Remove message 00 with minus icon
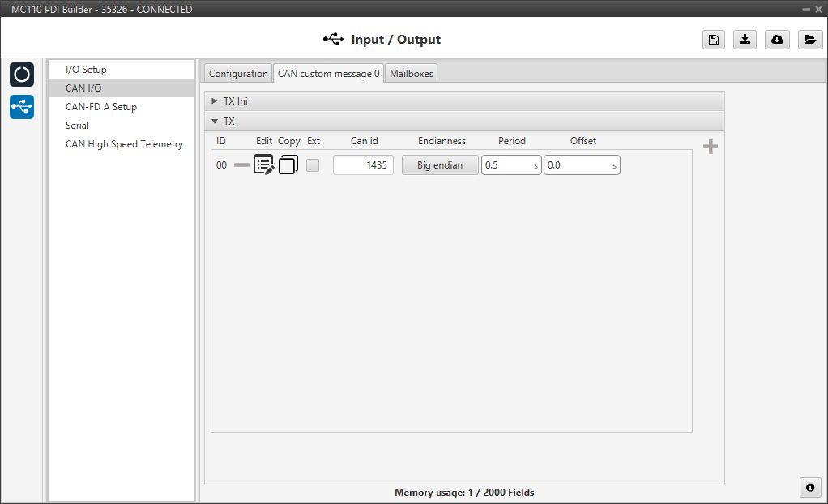Image resolution: width=828 pixels, height=504 pixels. point(241,165)
